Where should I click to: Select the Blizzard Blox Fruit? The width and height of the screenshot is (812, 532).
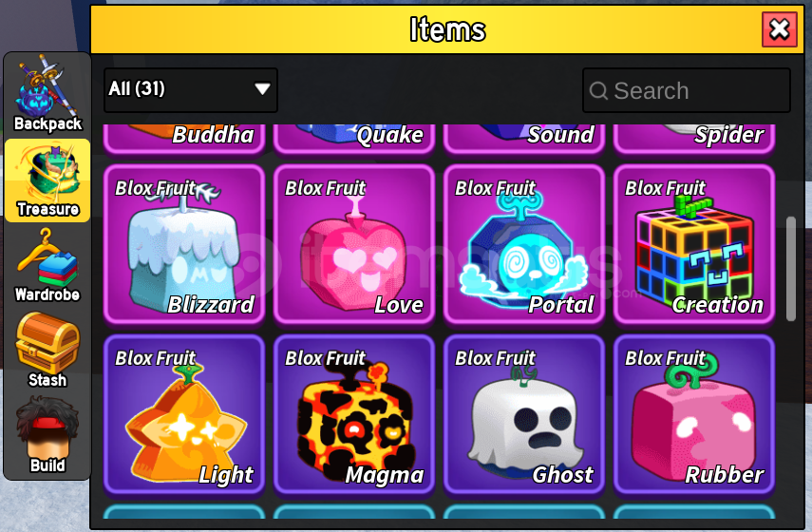click(x=184, y=244)
